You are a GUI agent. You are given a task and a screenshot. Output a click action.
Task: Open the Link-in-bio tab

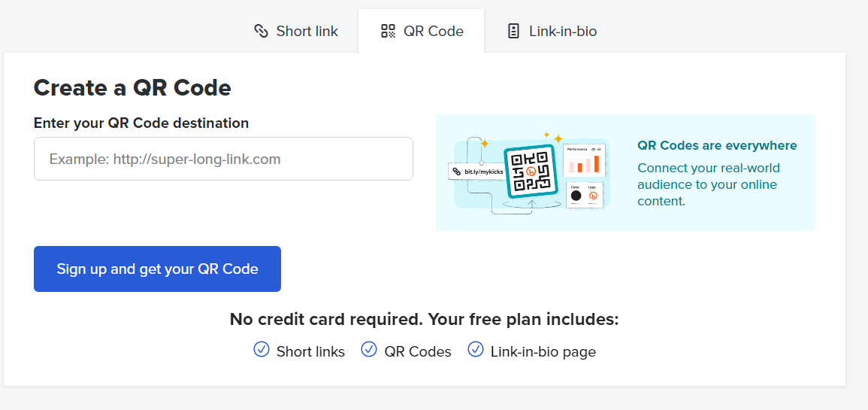pos(552,31)
